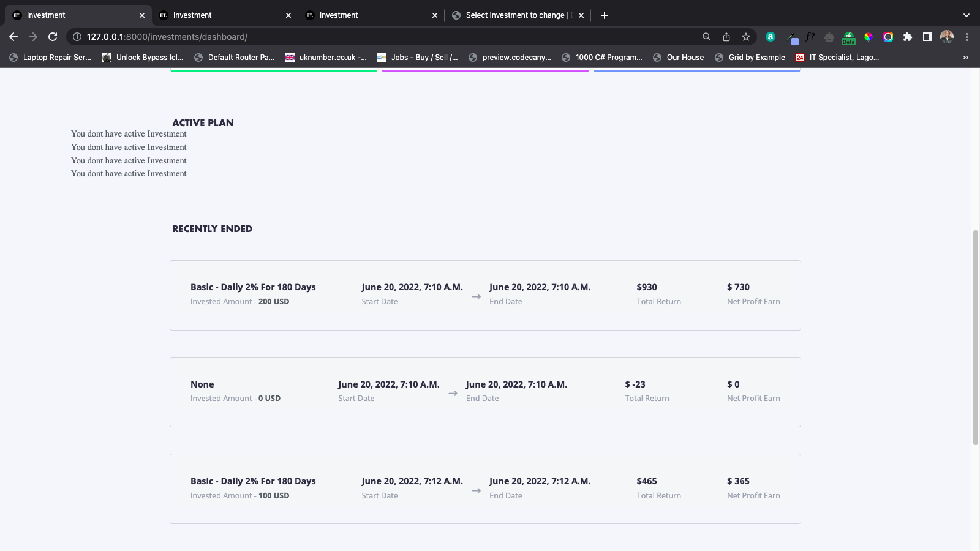Viewport: 980px width, 551px height.
Task: Open the profile avatar menu
Action: (x=947, y=37)
